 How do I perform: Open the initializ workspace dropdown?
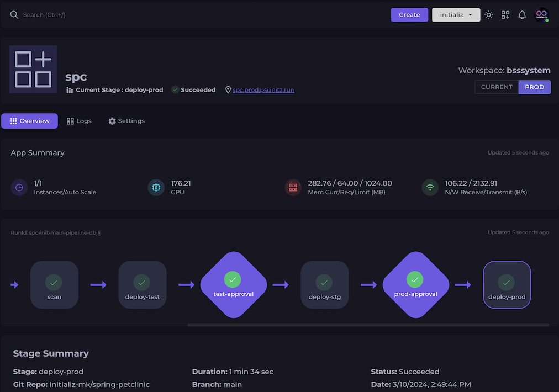click(x=456, y=14)
